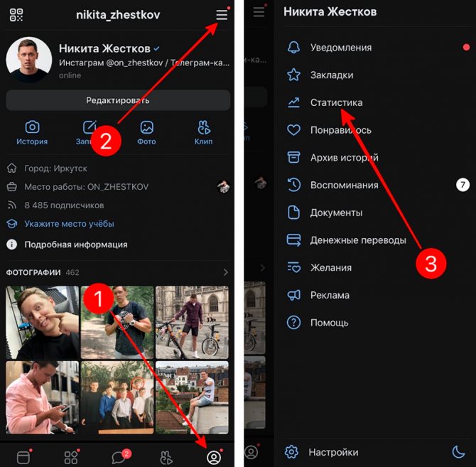476x467 pixels.
Task: Click the document file icon
Action: pos(293,213)
